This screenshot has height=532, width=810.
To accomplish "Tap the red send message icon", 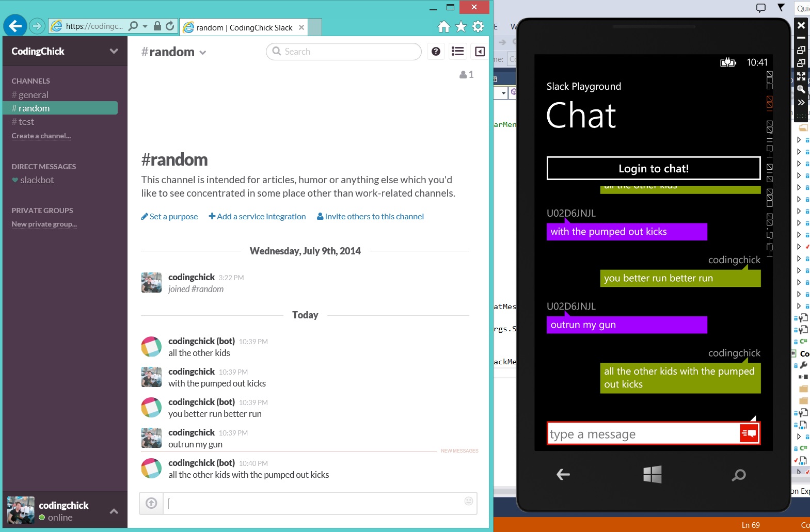I will 749,433.
